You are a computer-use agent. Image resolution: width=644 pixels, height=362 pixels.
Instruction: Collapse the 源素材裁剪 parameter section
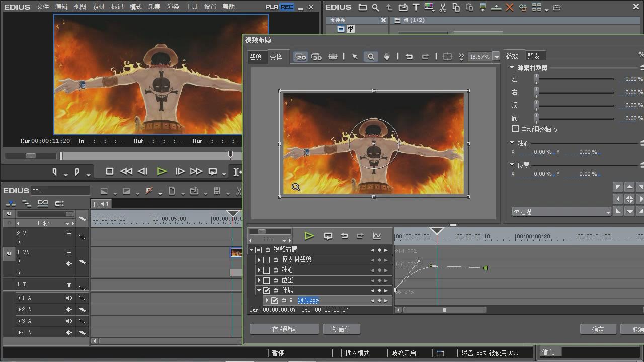click(512, 67)
